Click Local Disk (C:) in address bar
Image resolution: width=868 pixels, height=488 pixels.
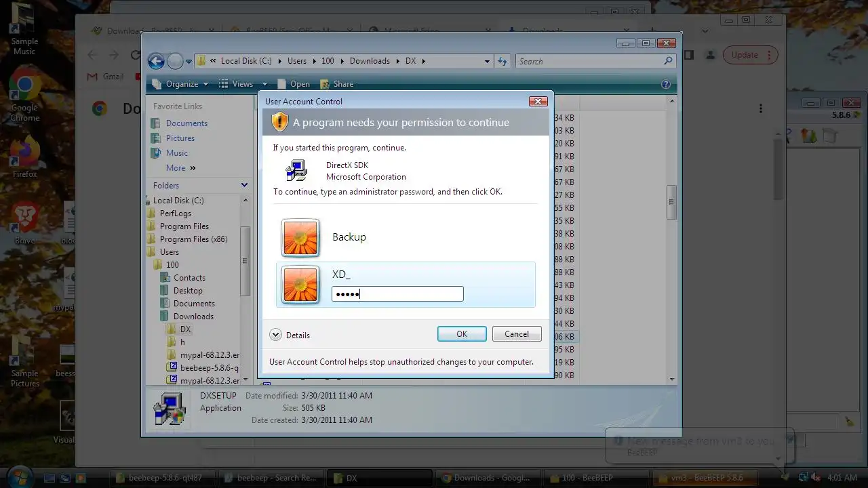pyautogui.click(x=246, y=61)
